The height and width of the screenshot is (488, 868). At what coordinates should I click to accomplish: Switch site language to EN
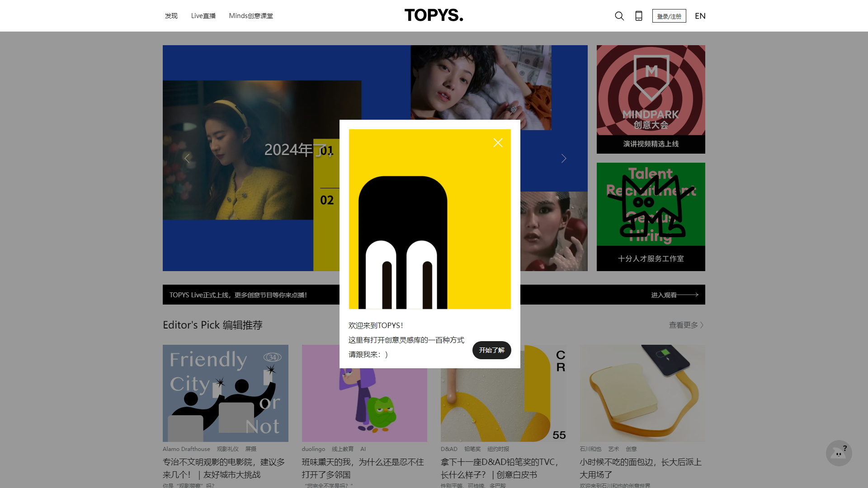click(x=700, y=16)
